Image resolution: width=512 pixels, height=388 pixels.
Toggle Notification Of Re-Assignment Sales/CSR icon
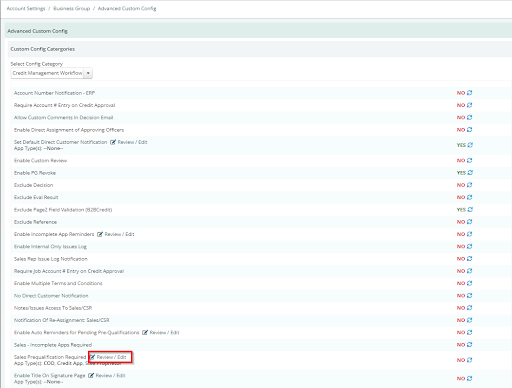(x=469, y=320)
